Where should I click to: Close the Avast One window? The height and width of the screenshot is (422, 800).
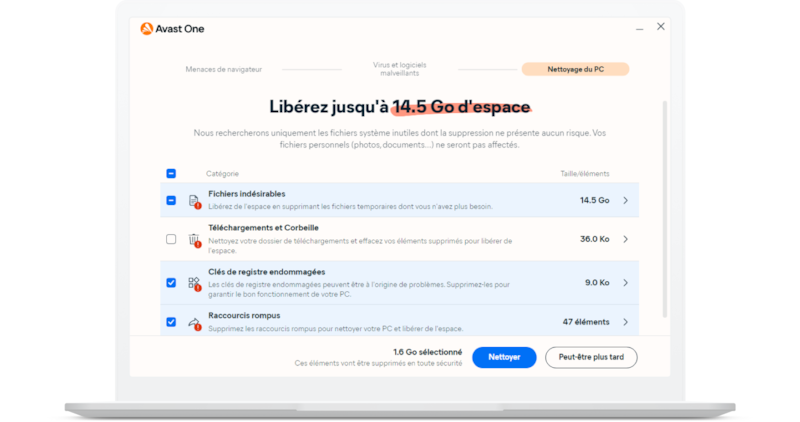tap(660, 27)
